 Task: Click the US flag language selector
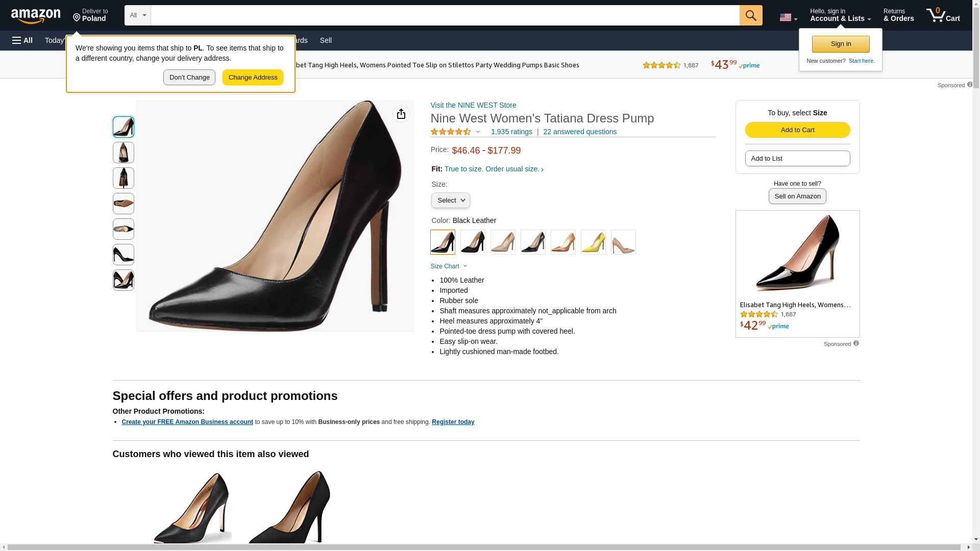pos(788,17)
